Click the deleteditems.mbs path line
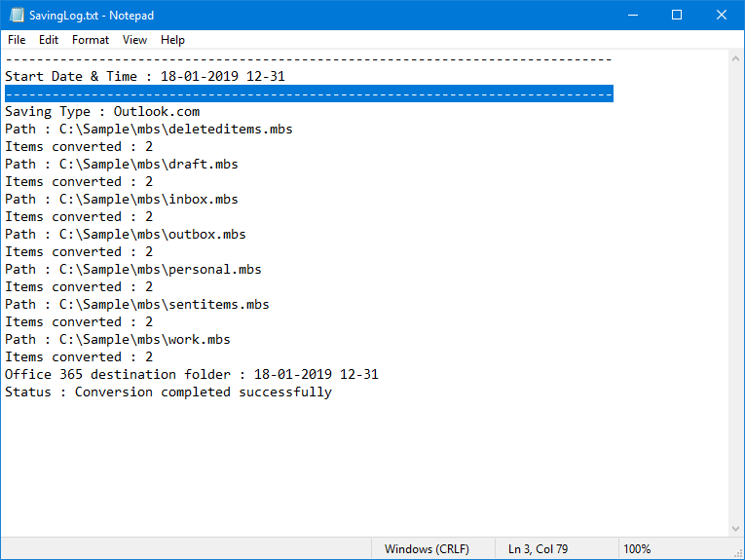The height and width of the screenshot is (560, 745). pyautogui.click(x=149, y=130)
